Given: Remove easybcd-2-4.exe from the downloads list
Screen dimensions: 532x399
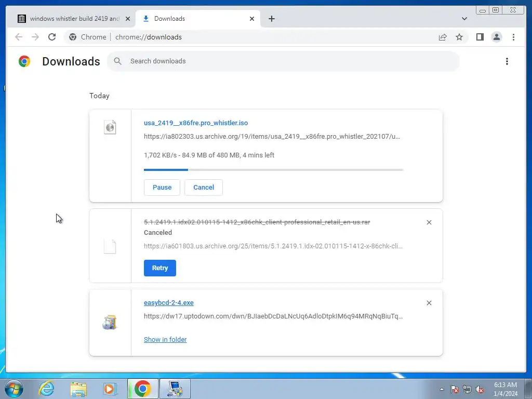Looking at the screenshot, I should point(429,303).
